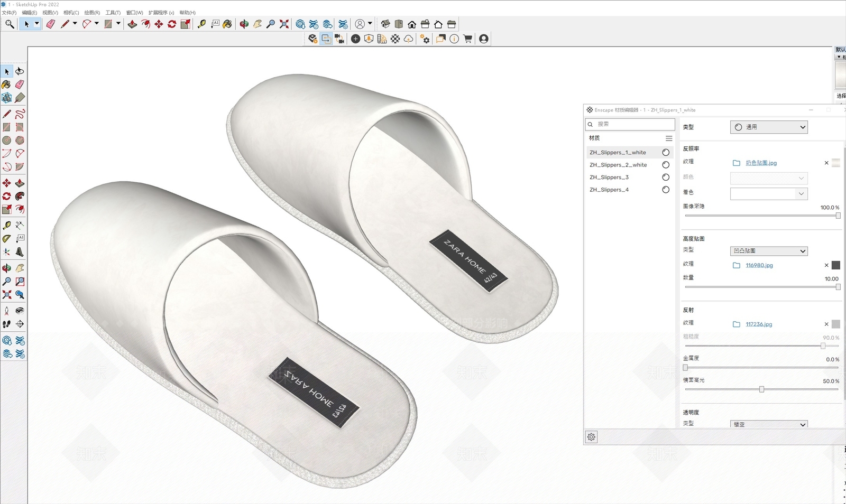
Task: Select ZH_Slippers_4 material
Action: (x=629, y=190)
